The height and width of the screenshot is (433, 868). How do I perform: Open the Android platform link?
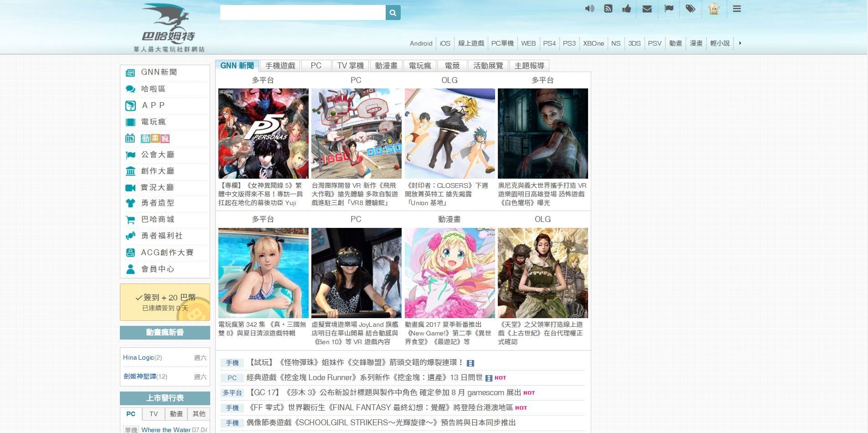tap(421, 43)
